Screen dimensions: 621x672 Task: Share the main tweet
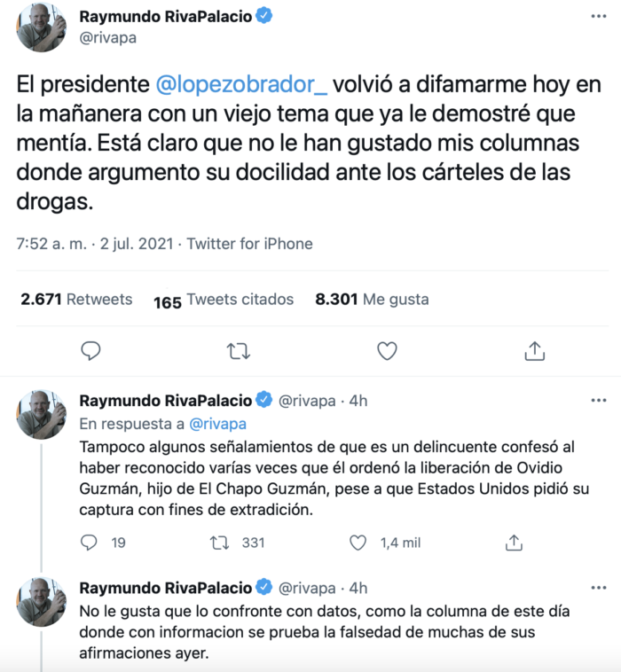[x=534, y=351]
